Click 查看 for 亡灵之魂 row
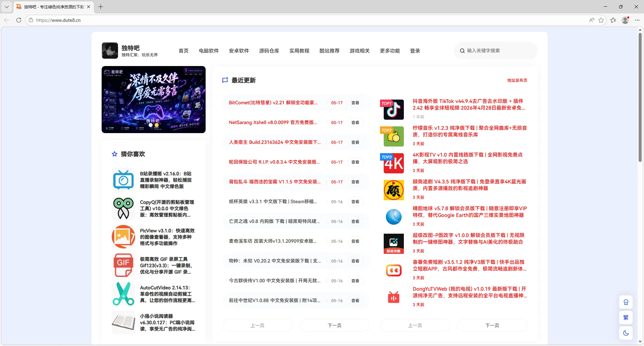644x346 pixels. [355, 221]
